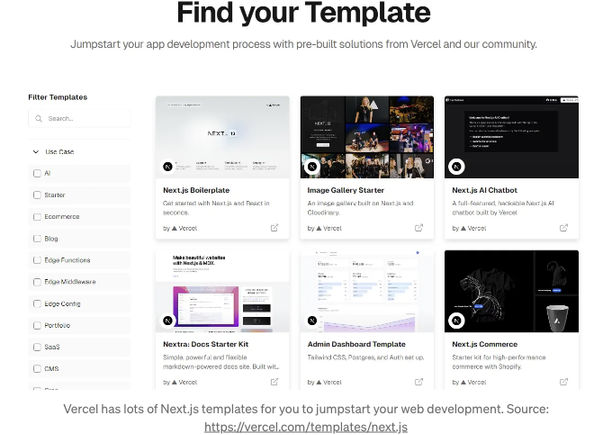Viewport: 612px width, 435px height.
Task: Open external link icon on Next.js Commerce card
Action: pyautogui.click(x=564, y=382)
